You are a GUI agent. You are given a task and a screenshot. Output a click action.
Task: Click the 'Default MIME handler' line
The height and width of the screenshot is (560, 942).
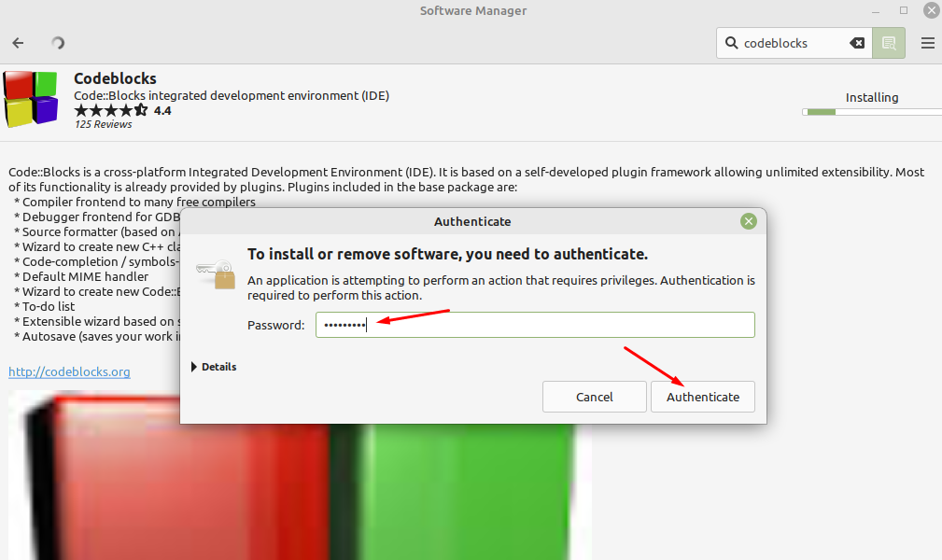click(x=81, y=276)
